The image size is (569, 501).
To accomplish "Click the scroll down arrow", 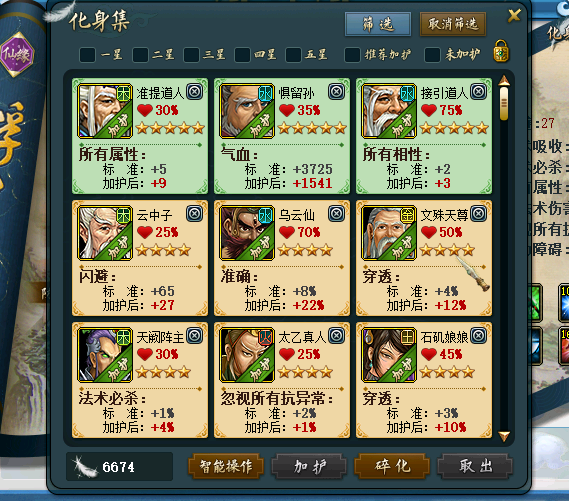I will coord(504,436).
